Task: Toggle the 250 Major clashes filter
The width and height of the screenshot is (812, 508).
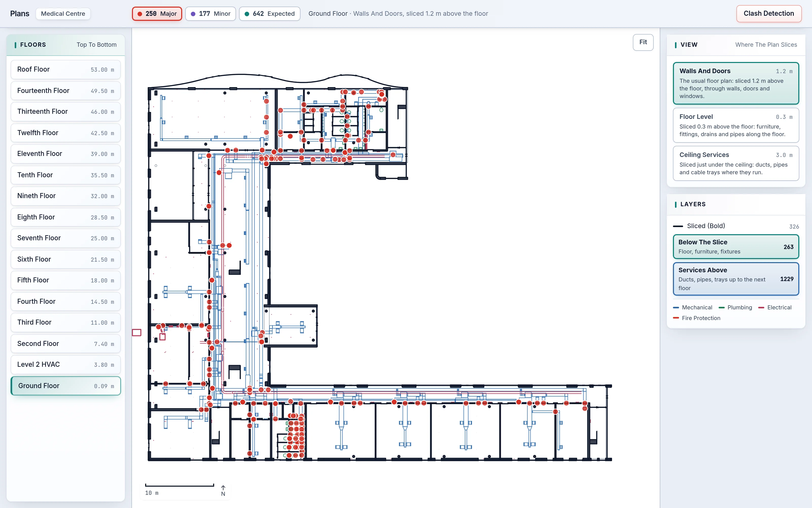Action: pyautogui.click(x=157, y=14)
